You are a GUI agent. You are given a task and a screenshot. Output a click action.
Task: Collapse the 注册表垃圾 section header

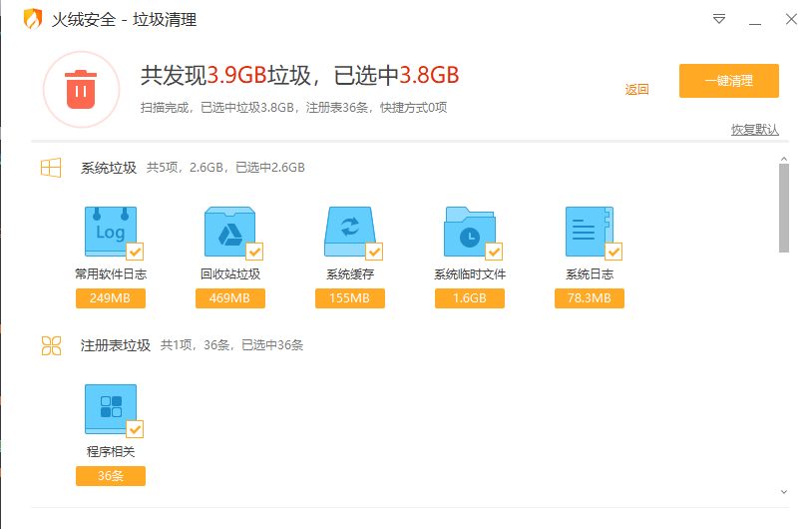click(x=115, y=345)
